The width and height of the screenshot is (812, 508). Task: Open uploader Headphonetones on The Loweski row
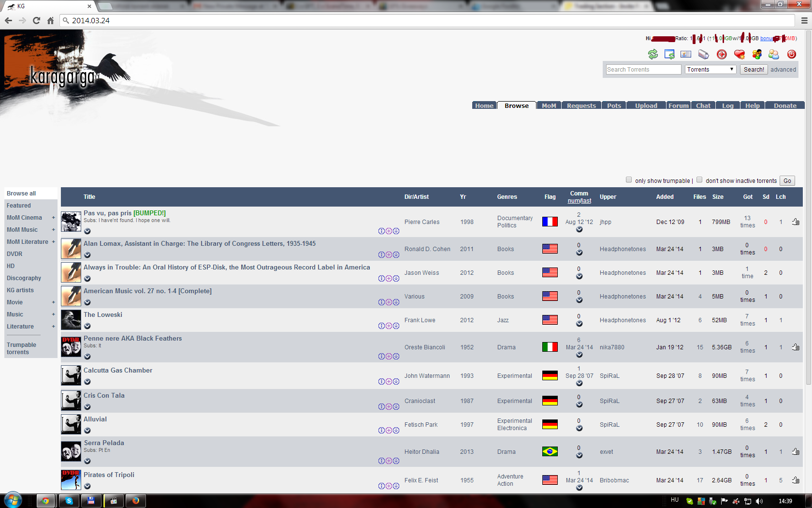[x=623, y=320]
